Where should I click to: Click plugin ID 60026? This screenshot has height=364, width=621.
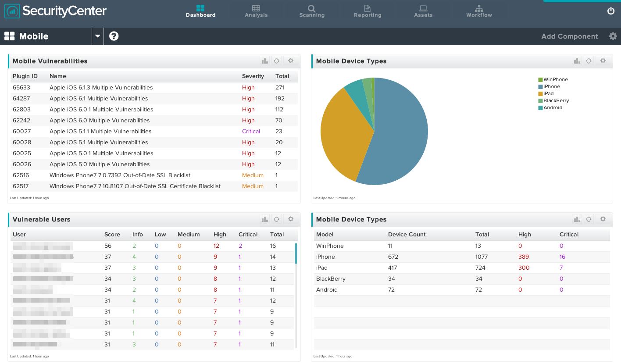21,164
